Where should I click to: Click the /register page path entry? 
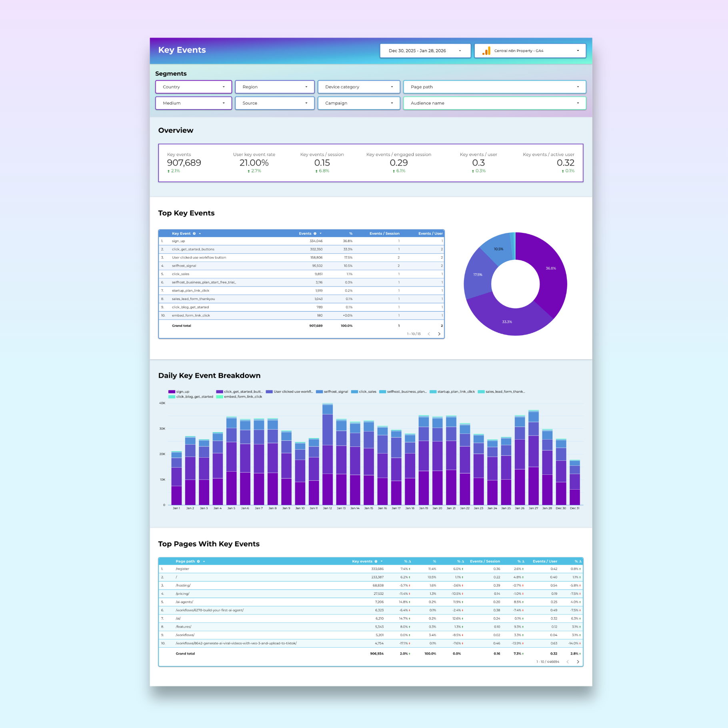(x=182, y=568)
